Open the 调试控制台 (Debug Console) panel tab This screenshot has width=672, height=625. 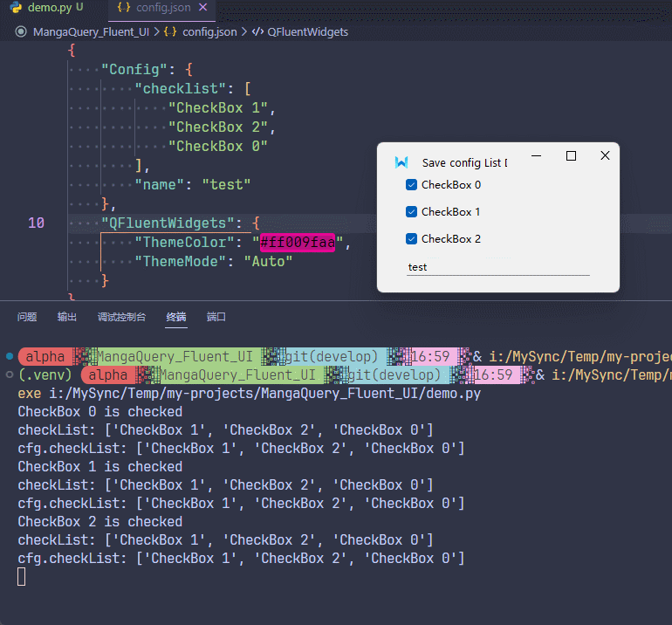(x=121, y=317)
